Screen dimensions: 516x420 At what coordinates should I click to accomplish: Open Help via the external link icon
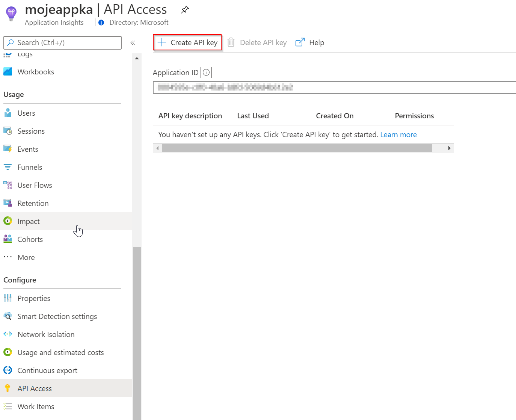[300, 42]
